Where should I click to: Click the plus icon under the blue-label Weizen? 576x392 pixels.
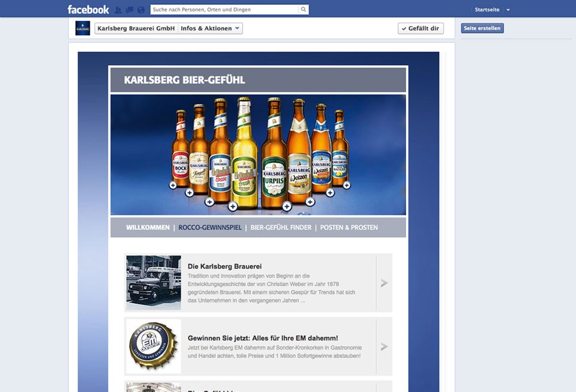point(330,192)
